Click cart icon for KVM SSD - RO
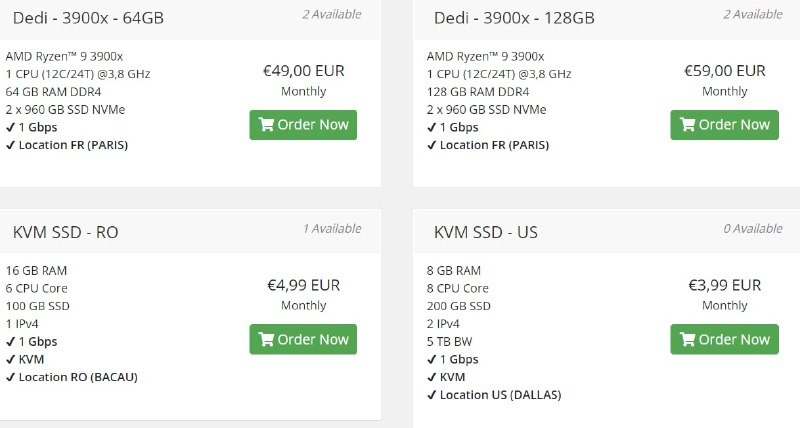800x428 pixels. click(266, 339)
